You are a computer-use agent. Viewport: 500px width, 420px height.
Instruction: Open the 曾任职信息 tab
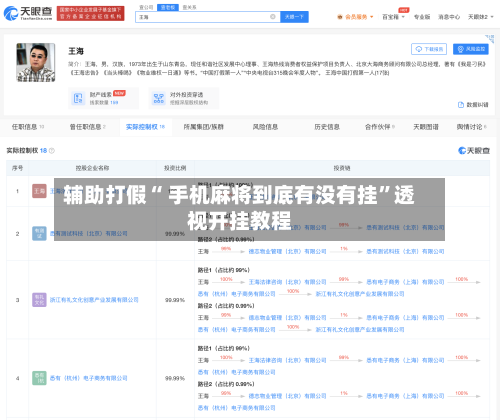[x=88, y=127]
